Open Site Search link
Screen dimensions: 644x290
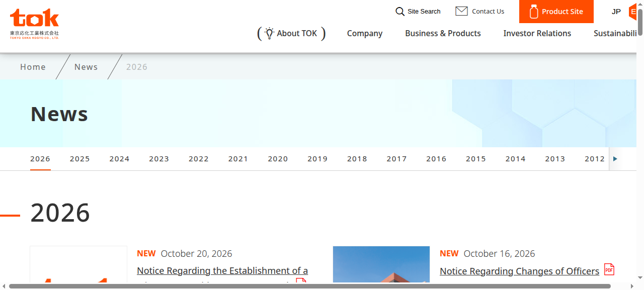pyautogui.click(x=418, y=12)
